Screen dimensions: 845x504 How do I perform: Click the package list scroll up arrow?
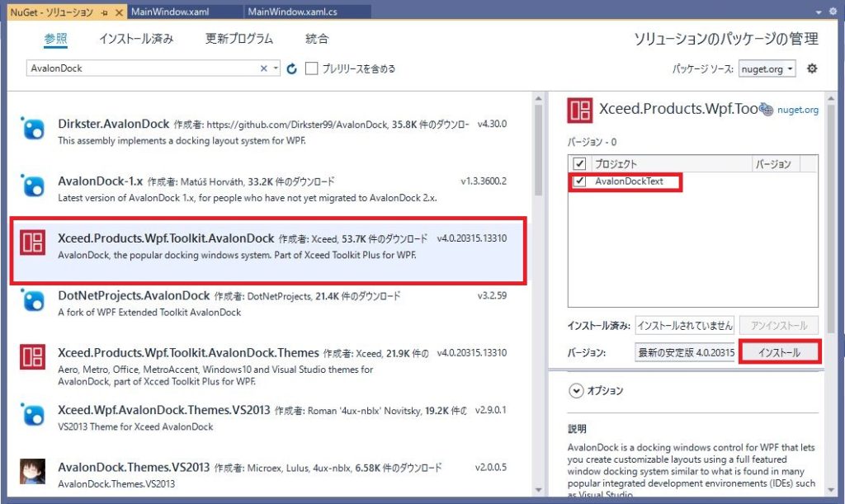(x=538, y=98)
